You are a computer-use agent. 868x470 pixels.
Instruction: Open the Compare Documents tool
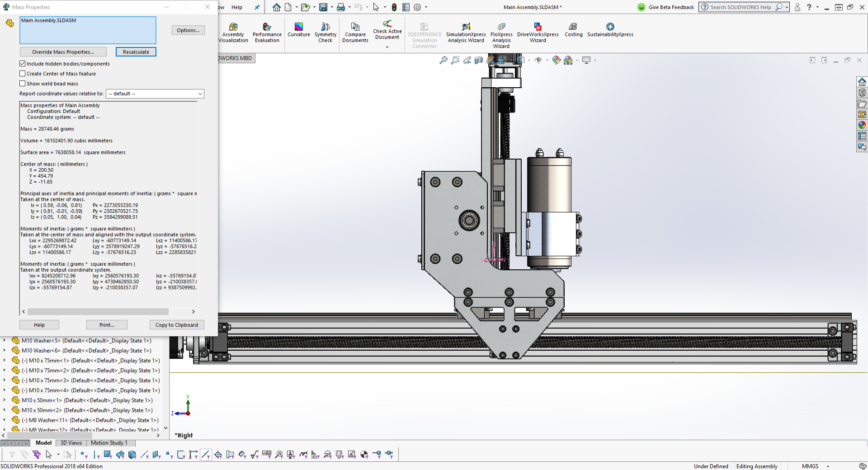pyautogui.click(x=355, y=33)
